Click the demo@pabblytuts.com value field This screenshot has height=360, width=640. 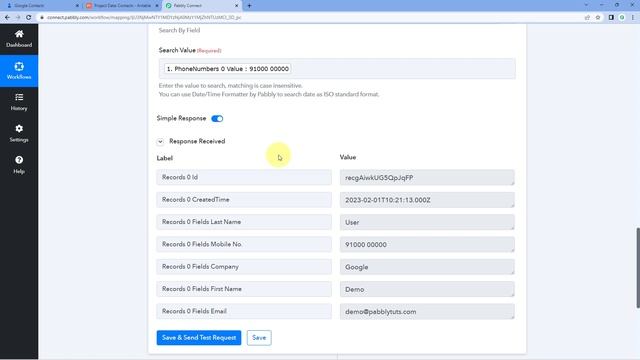pos(427,311)
